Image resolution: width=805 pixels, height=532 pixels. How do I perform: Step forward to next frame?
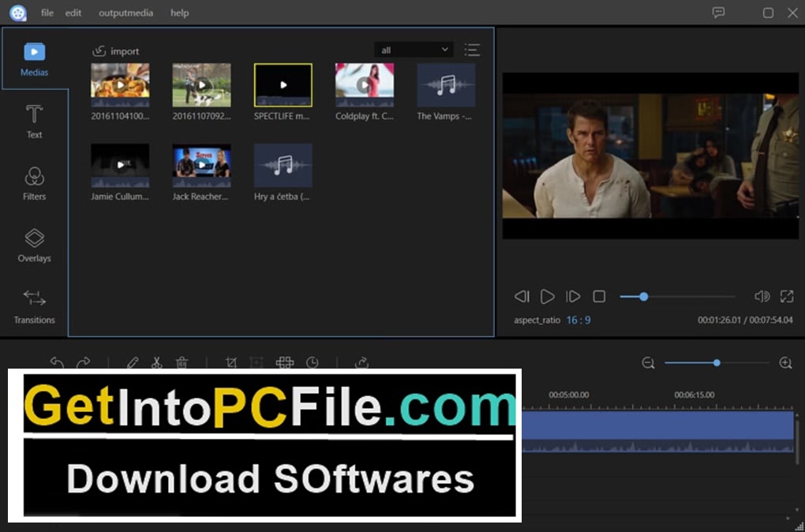[x=573, y=296]
